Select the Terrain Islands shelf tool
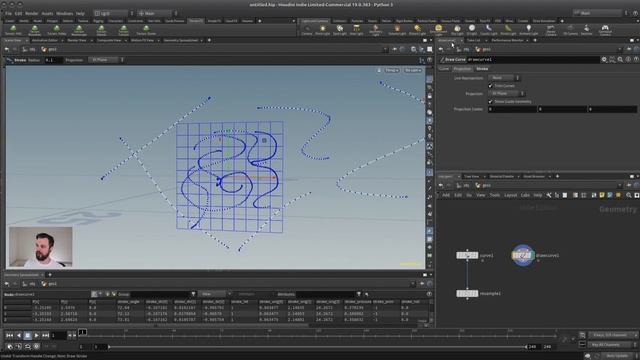 pos(101,30)
